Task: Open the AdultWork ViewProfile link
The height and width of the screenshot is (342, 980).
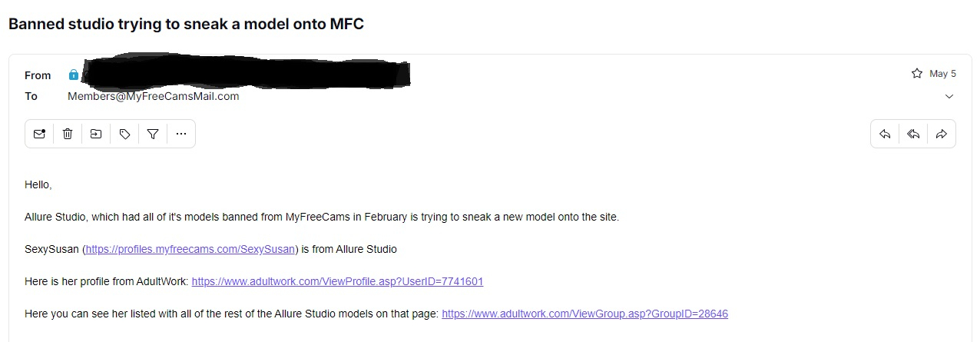Action: (337, 281)
